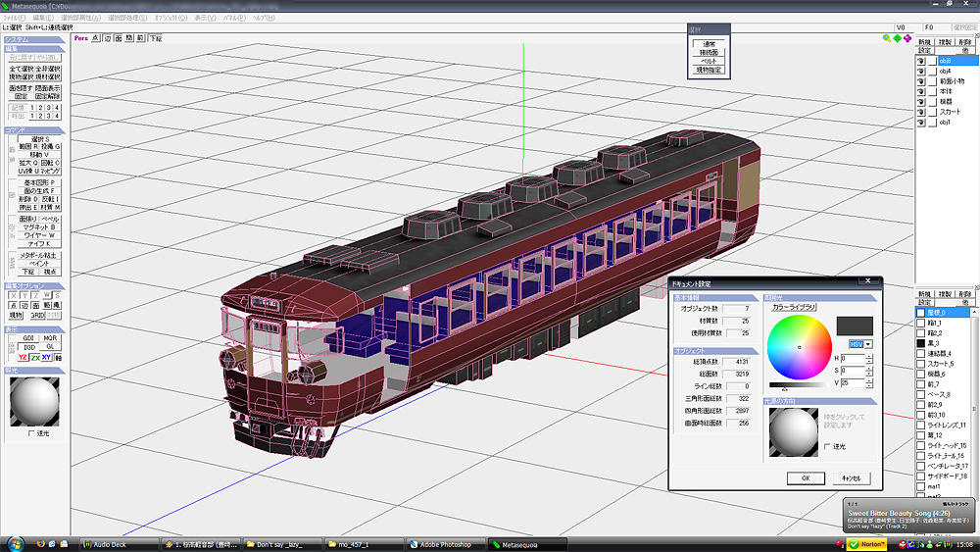
Task: Select the ナイフ K knife command
Action: coord(39,244)
